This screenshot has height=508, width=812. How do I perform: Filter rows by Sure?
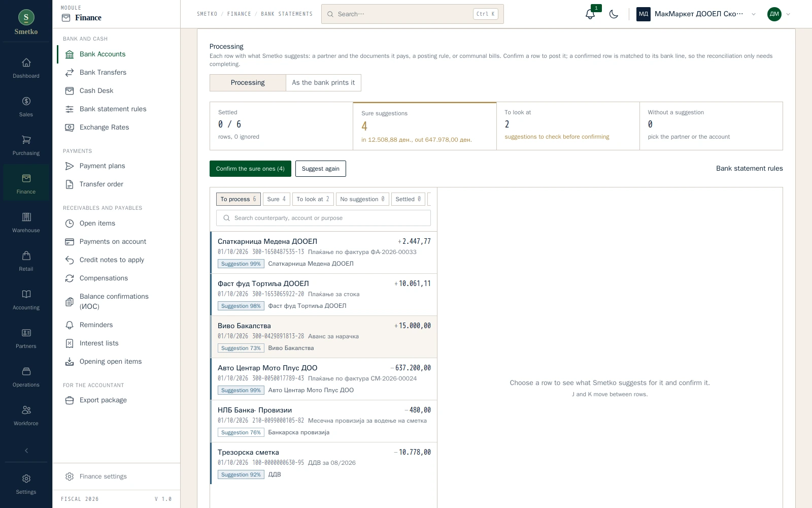(x=277, y=199)
